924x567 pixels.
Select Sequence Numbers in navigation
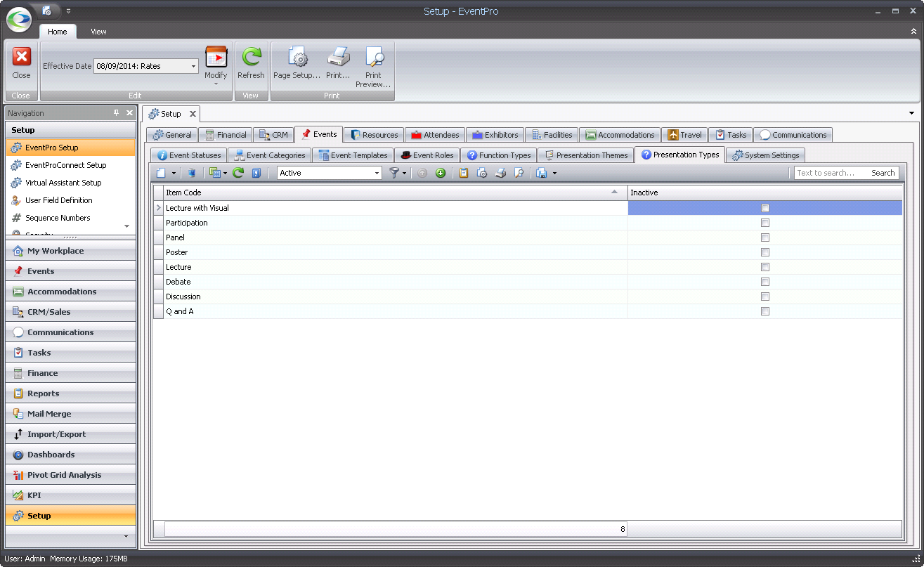coord(70,218)
